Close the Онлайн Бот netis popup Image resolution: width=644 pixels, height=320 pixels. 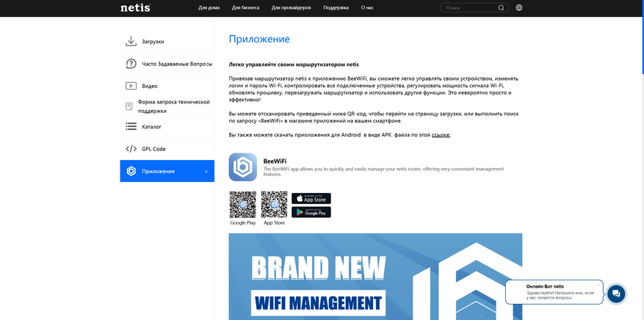coord(598,284)
